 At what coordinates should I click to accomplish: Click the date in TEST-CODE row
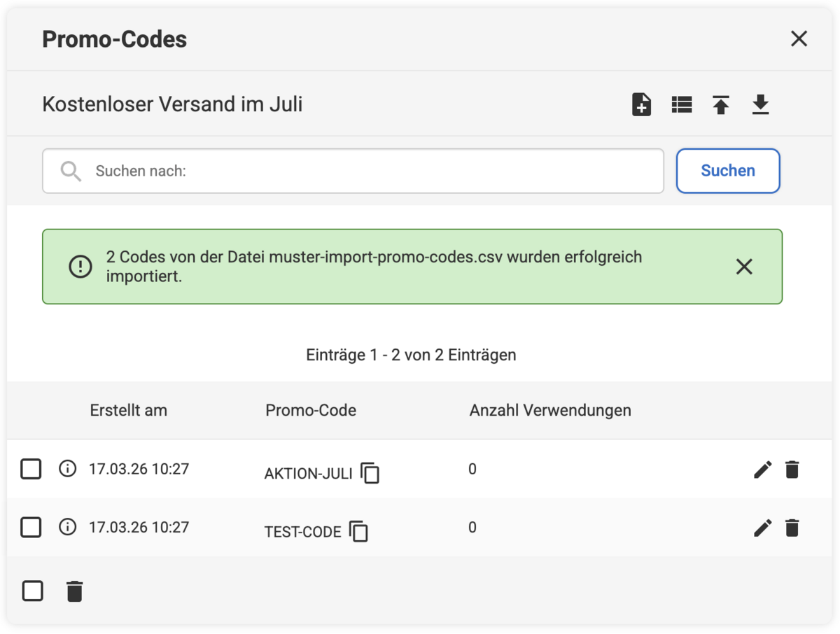pos(139,527)
